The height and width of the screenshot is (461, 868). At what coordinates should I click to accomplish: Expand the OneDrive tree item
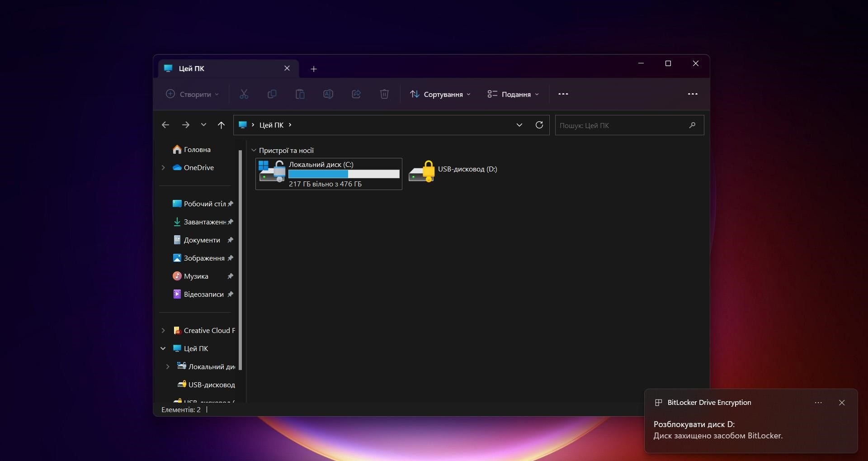pos(163,168)
